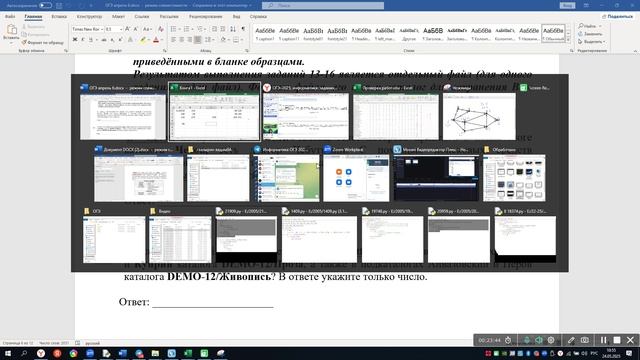The width and height of the screenshot is (640, 360).
Task: Click decrease indent icon
Action: click(214, 29)
